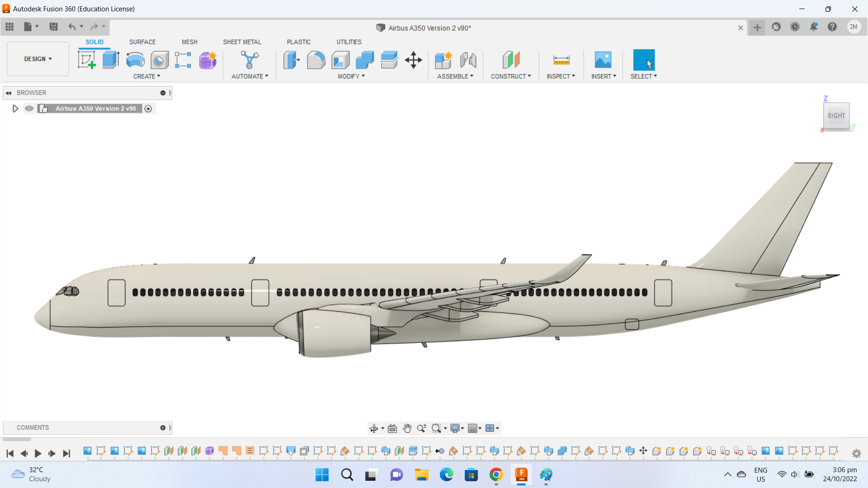The image size is (868, 488).
Task: Select the Look At tool
Action: [392, 428]
